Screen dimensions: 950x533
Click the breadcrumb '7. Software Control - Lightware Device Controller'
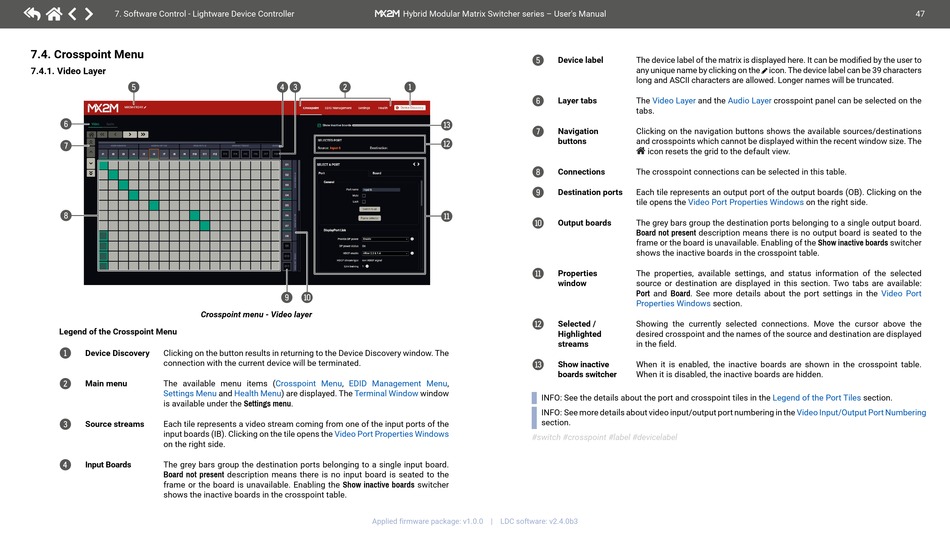[204, 13]
